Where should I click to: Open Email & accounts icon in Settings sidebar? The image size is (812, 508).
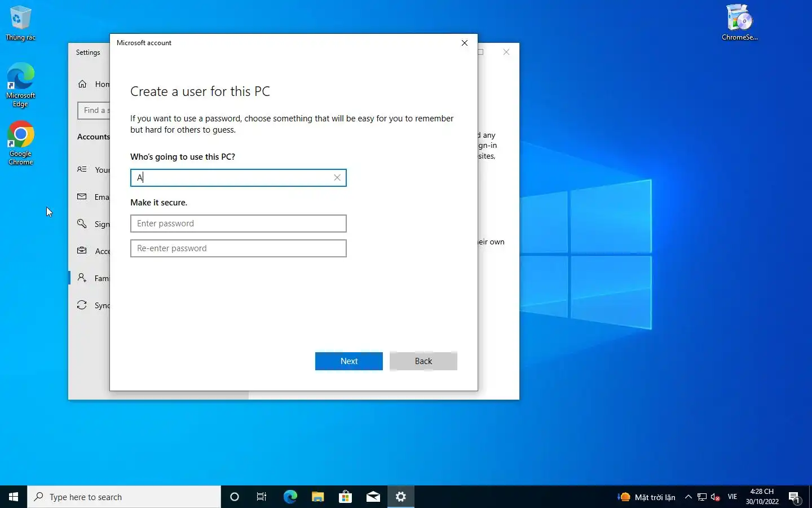click(x=82, y=197)
